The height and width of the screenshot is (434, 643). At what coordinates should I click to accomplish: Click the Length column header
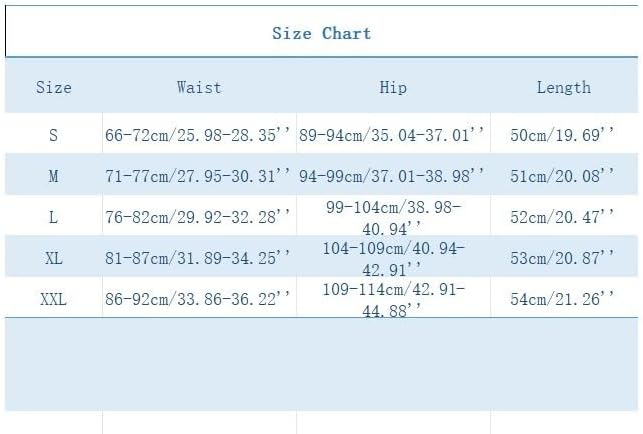pos(563,87)
